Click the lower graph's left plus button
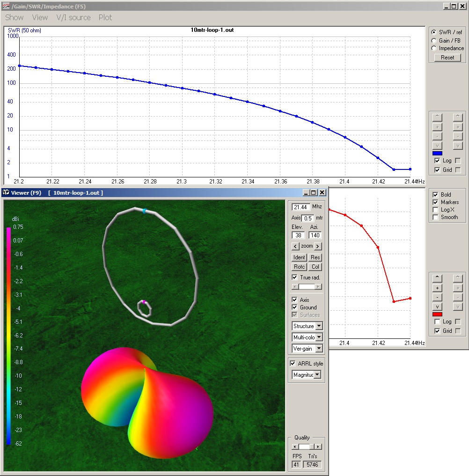The width and height of the screenshot is (469, 476). tap(437, 288)
